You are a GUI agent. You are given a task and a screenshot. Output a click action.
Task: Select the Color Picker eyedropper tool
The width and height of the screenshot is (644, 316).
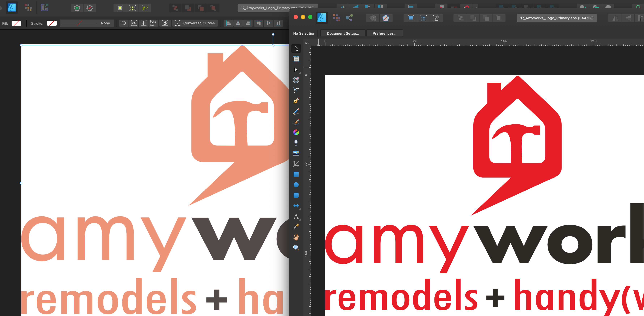(296, 227)
